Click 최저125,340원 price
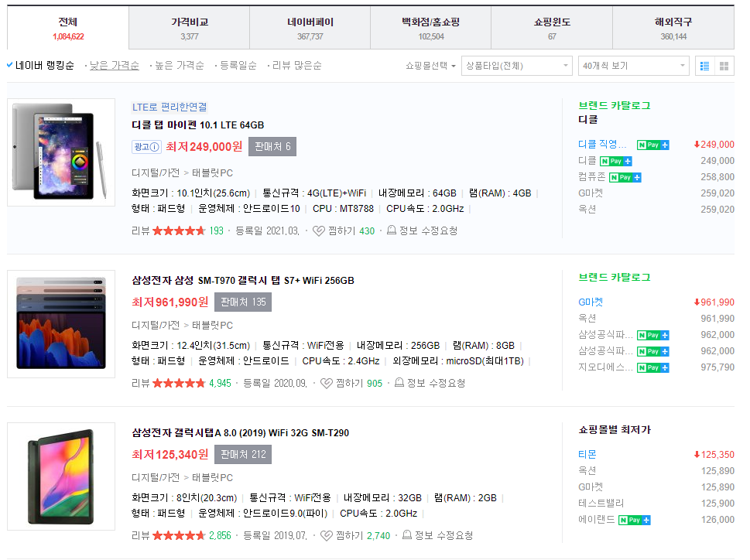The image size is (750, 560). point(170,454)
